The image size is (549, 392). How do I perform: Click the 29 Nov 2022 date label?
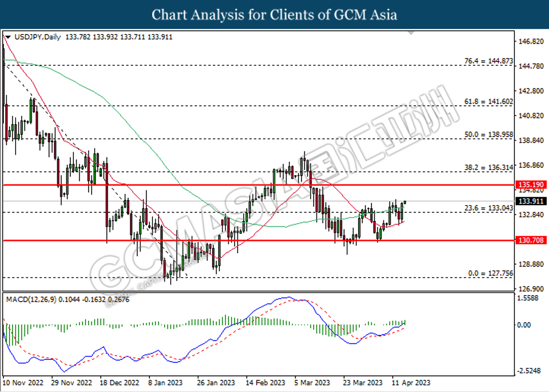71,383
